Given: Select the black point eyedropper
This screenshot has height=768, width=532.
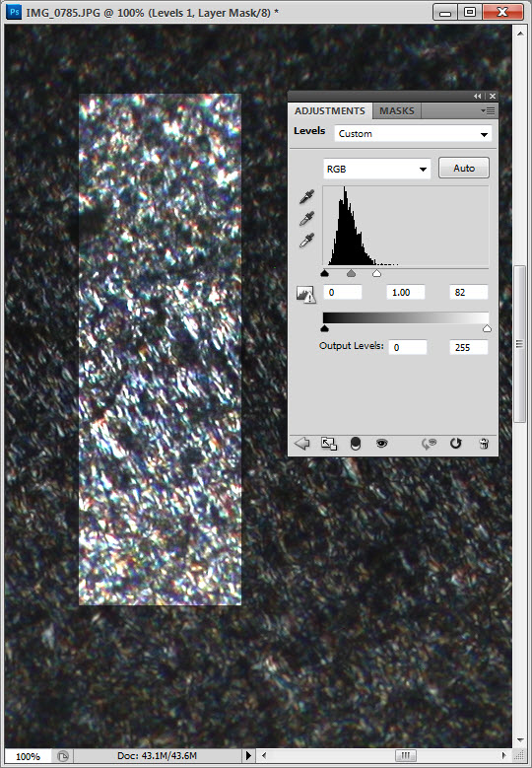Looking at the screenshot, I should coord(306,197).
